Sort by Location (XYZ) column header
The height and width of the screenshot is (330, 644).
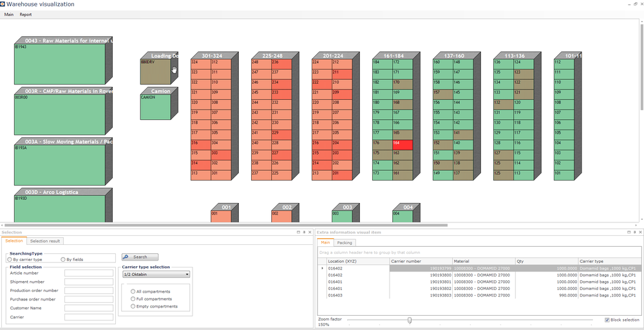357,261
